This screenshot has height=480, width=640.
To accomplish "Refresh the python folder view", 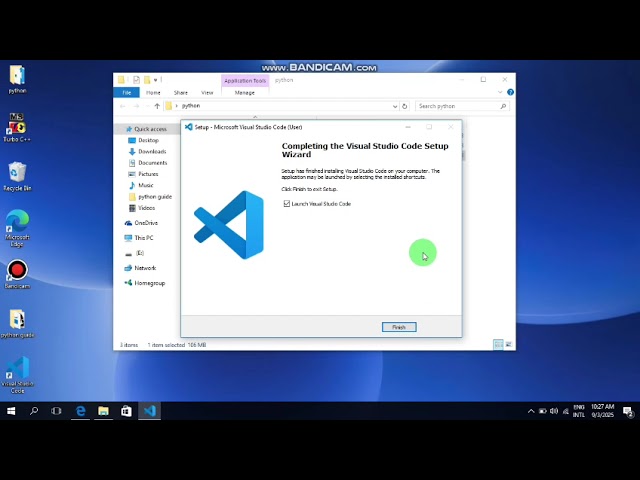I will (x=404, y=106).
